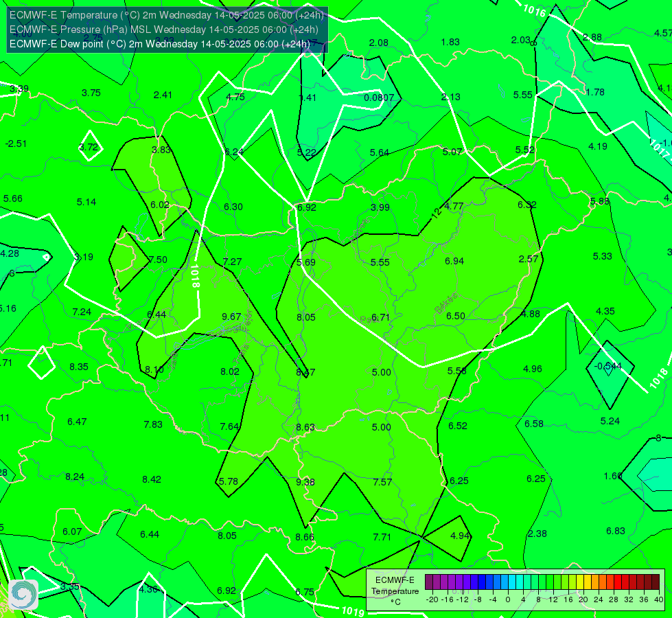Click the 8.10 temperature value

[154, 369]
